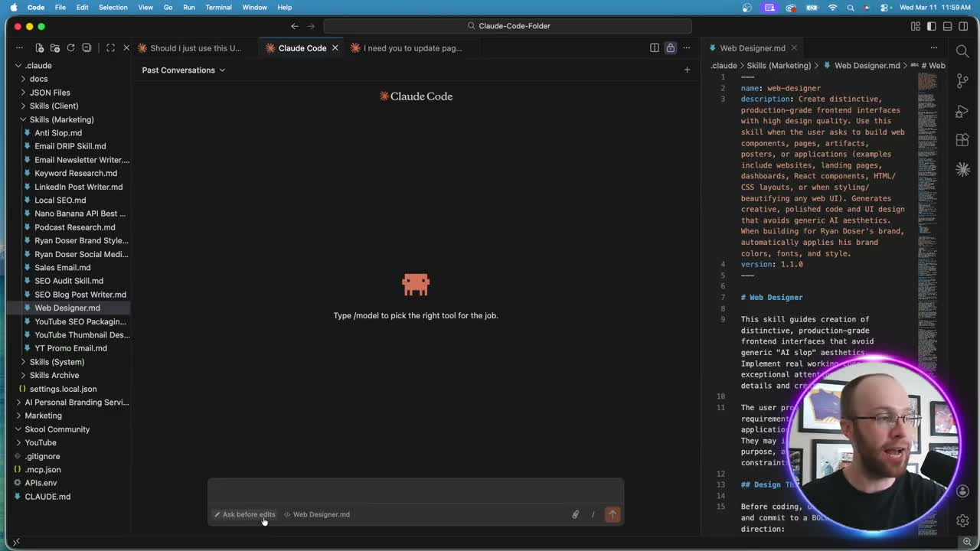The width and height of the screenshot is (980, 551).
Task: Collapse all folders in explorer
Action: (87, 47)
